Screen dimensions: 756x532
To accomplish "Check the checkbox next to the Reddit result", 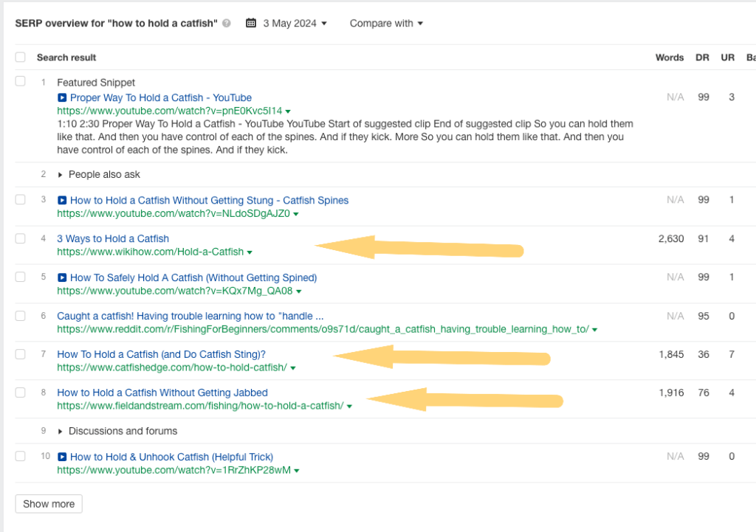I will 20,314.
